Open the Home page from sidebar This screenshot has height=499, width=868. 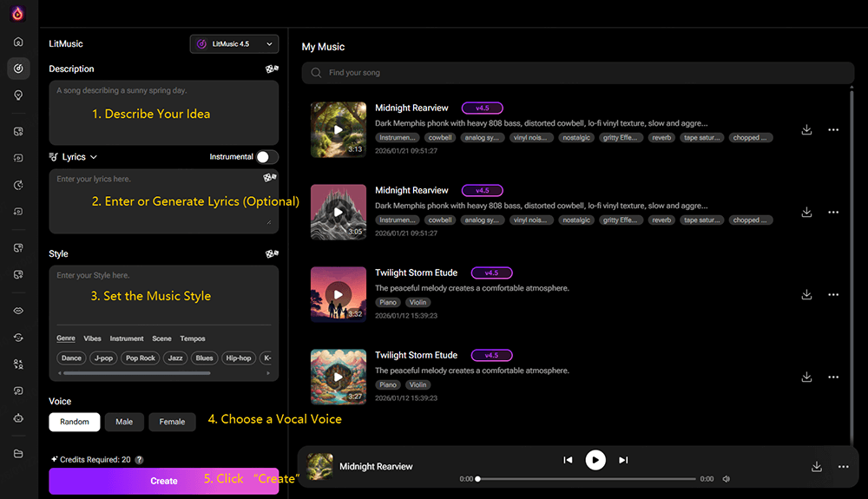click(18, 42)
